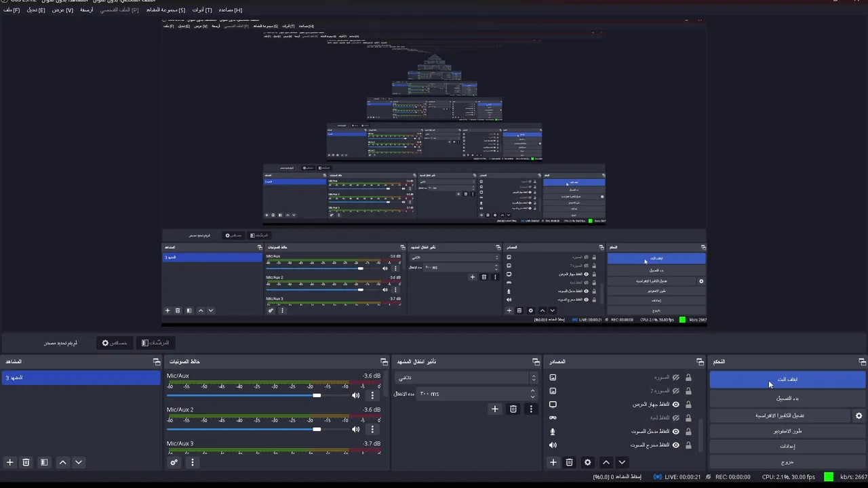Open the أرصفة docks menu
The image size is (868, 488).
pyautogui.click(x=87, y=10)
